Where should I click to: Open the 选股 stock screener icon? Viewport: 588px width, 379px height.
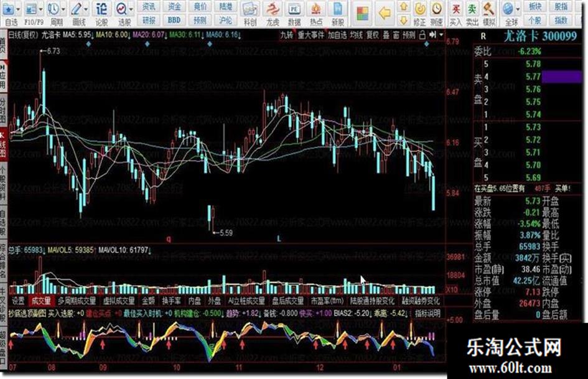pos(121,9)
